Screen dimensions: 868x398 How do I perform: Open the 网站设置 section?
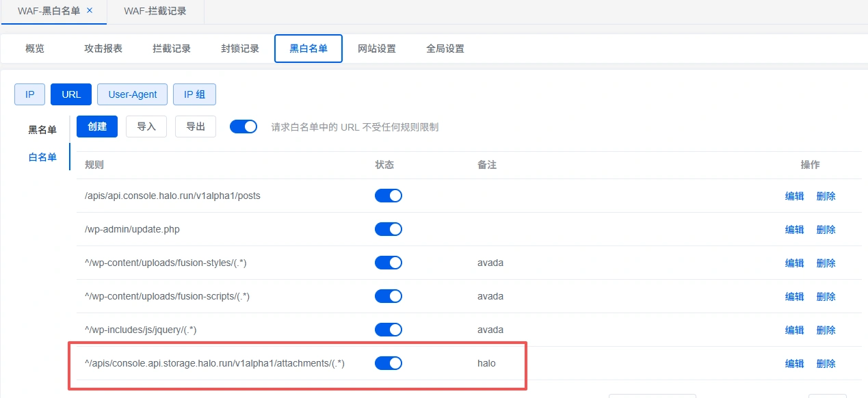coord(377,49)
